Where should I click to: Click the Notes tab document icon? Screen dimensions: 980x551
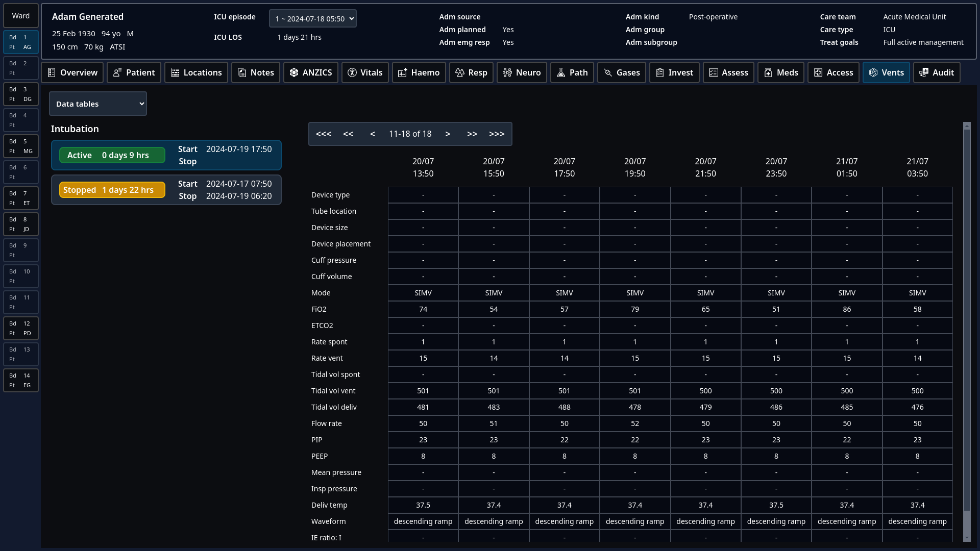click(242, 72)
